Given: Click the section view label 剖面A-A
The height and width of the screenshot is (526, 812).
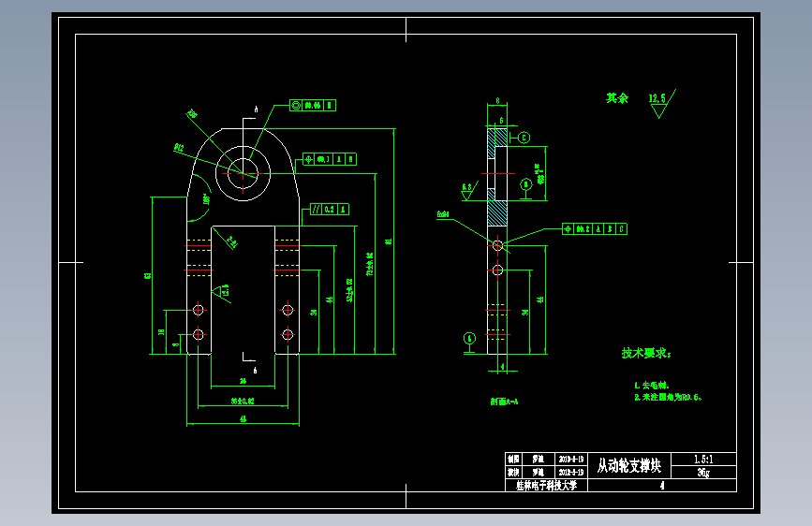Looking at the screenshot, I should pos(504,402).
